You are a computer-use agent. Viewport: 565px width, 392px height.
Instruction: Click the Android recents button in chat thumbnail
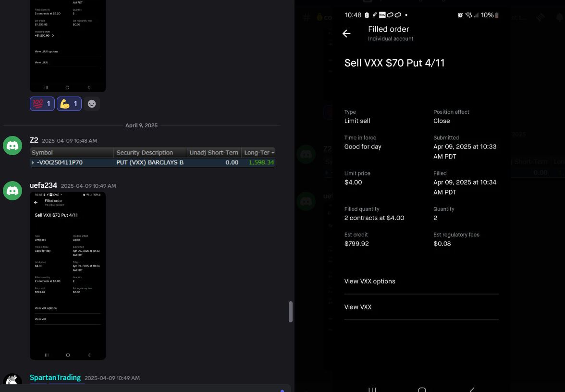(47, 355)
